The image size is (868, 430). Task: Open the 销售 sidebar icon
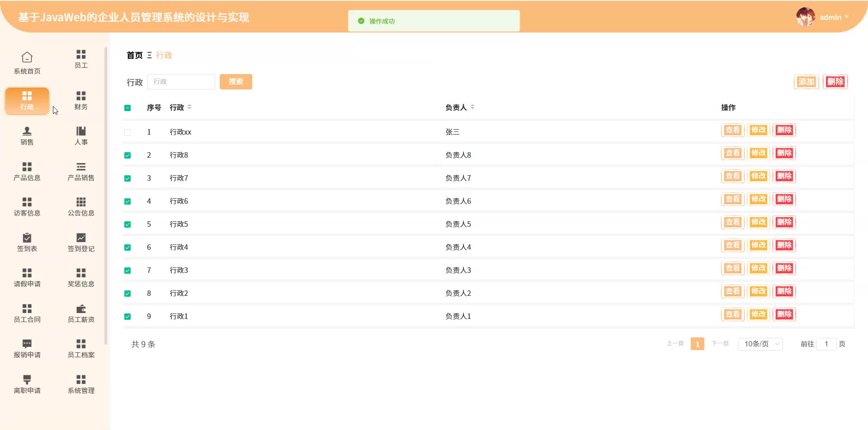[27, 131]
